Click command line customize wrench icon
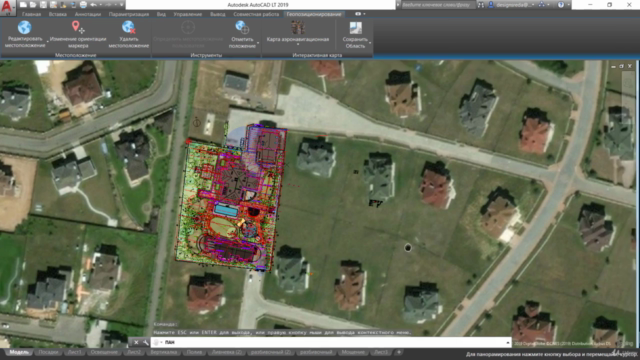The image size is (640, 360). click(145, 342)
